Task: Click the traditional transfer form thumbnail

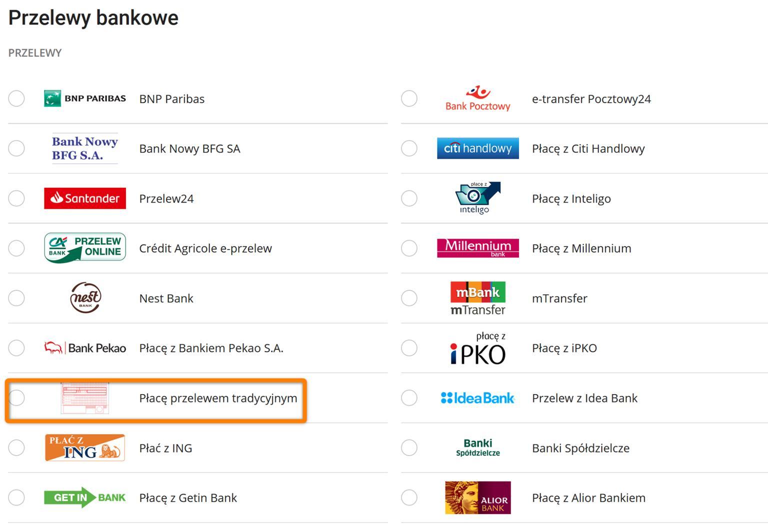Action: pos(85,398)
